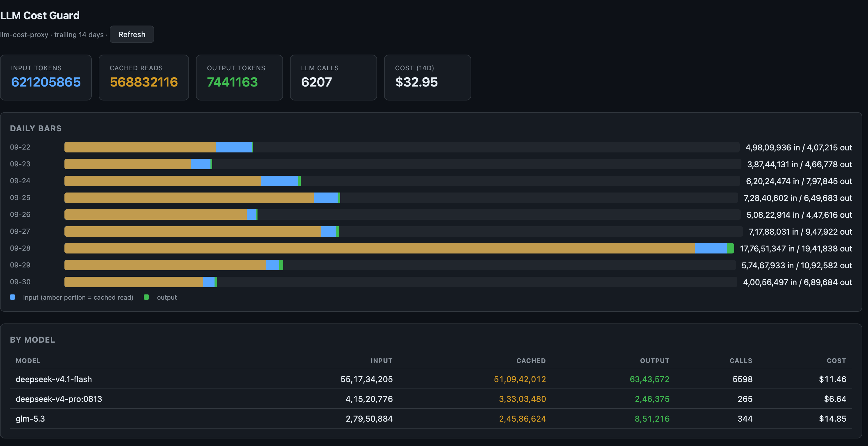Click cost value $6.64
868x446 pixels.
[835, 399]
